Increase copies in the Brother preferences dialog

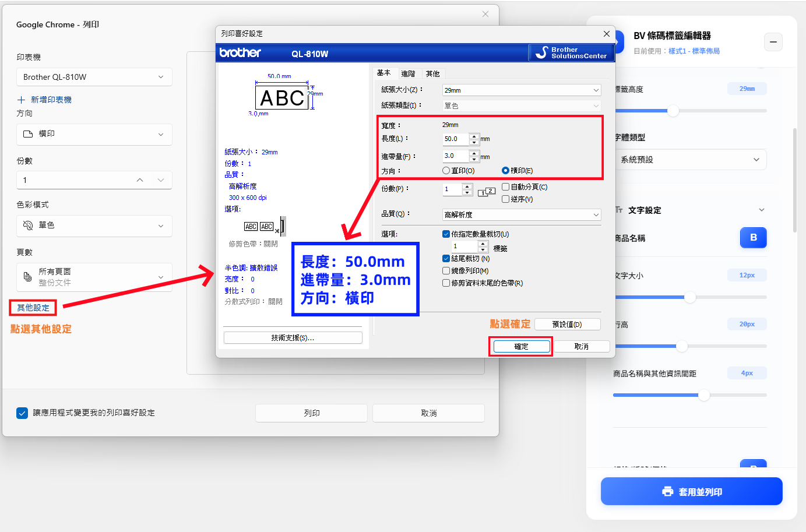pyautogui.click(x=467, y=186)
